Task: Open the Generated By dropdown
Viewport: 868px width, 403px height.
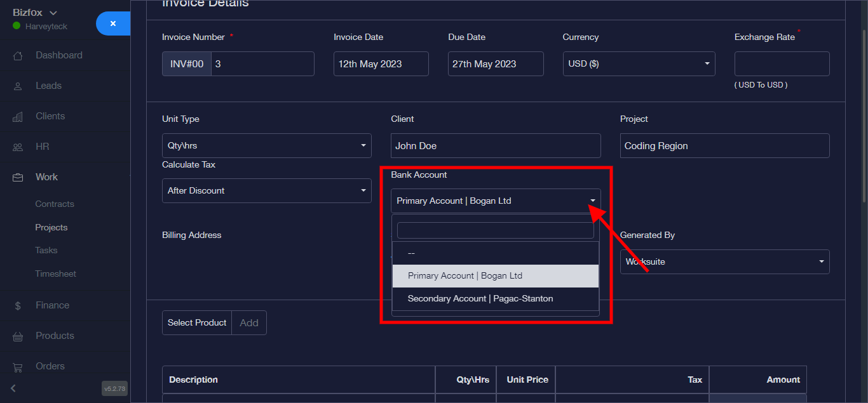Action: point(724,261)
